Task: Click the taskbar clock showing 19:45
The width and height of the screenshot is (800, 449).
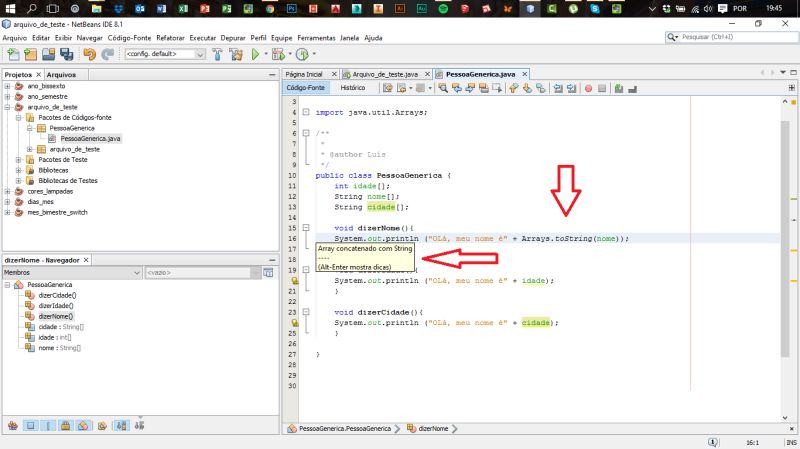Action: [x=774, y=8]
